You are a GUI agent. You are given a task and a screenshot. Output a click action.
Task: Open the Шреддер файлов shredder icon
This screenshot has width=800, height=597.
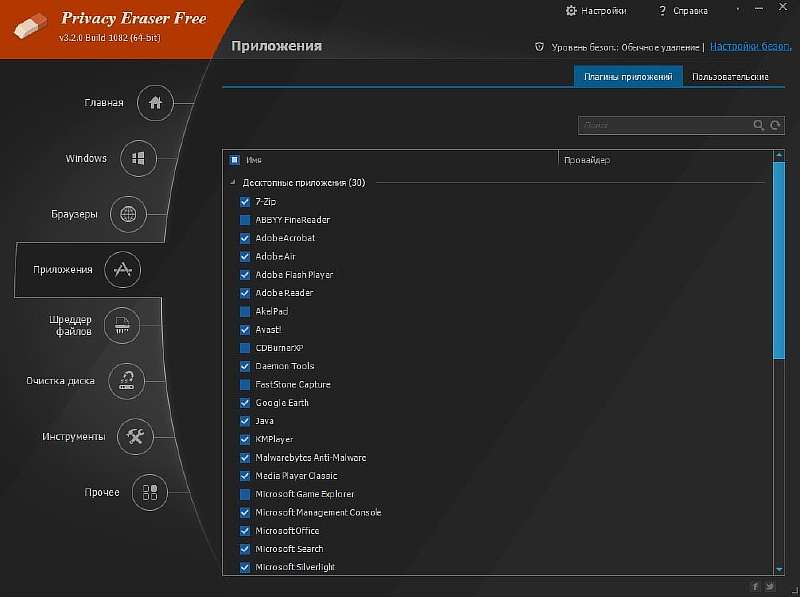tap(121, 325)
